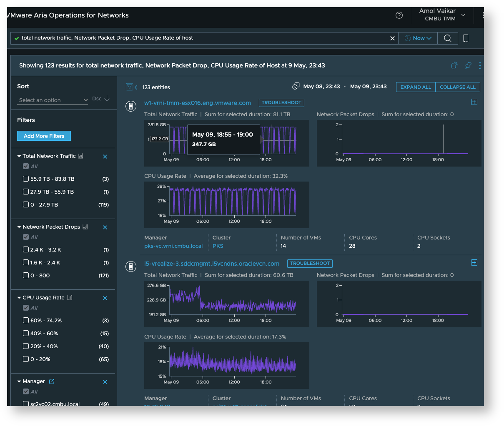This screenshot has height=426, width=504.
Task: Clear the search query with X icon
Action: coord(392,38)
